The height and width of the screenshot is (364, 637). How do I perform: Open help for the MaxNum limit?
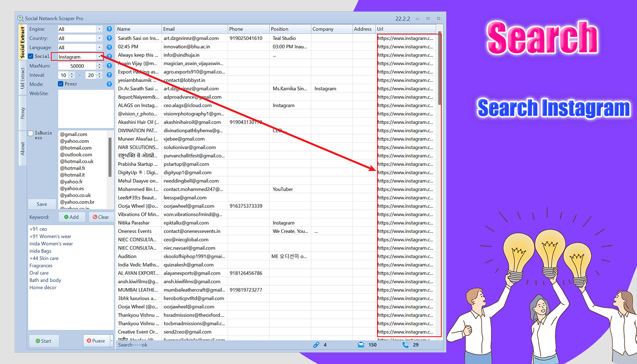[108, 65]
